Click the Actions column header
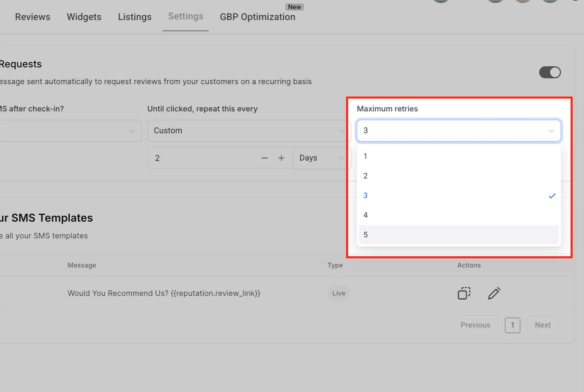This screenshot has width=584, height=392. 469,265
